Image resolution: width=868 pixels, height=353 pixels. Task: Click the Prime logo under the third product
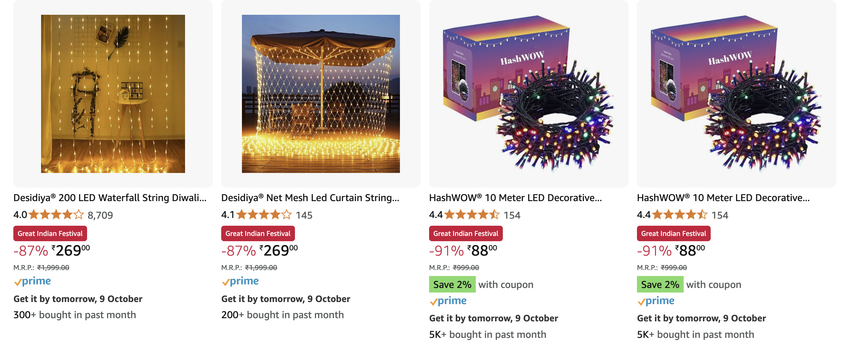[x=448, y=301]
